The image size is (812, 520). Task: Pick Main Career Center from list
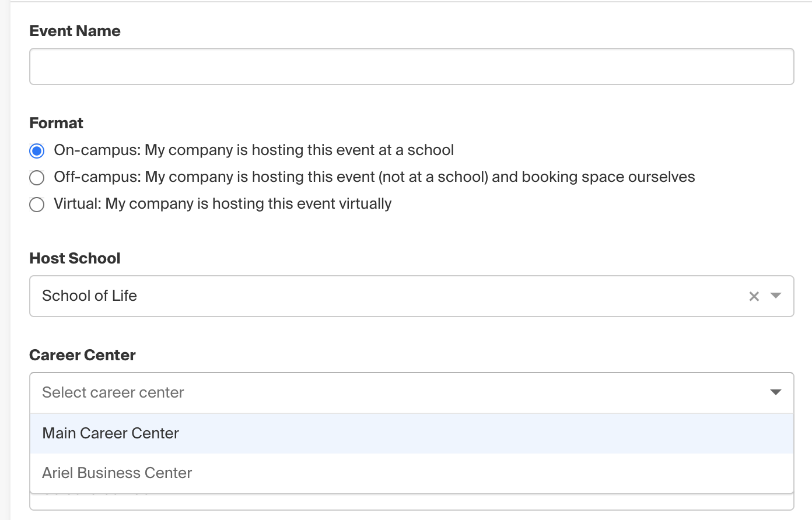[111, 433]
